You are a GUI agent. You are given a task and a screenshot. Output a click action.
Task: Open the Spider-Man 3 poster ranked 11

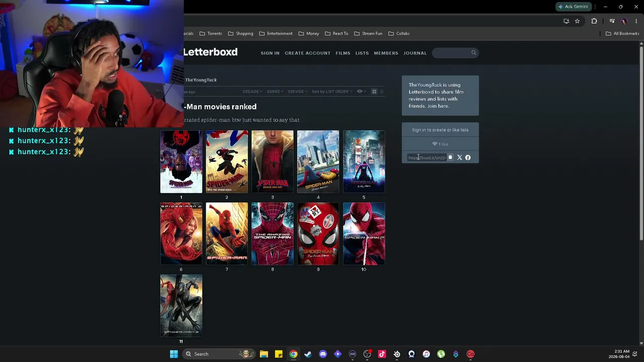pos(181,306)
